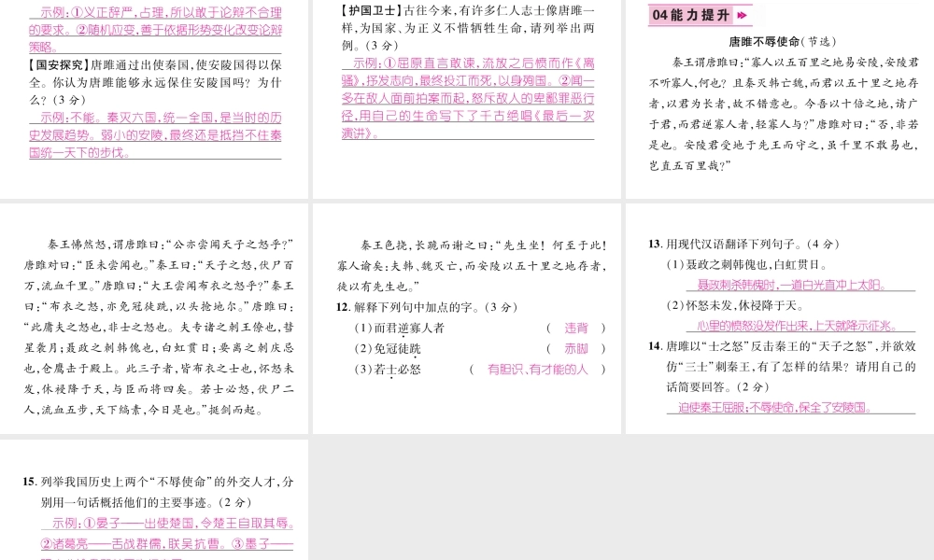Open the slide containing the 【护国卫士】 question
934x560 pixels.
467,99
